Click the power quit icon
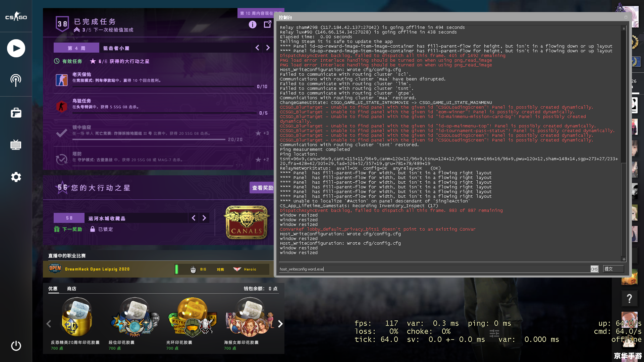644x362 pixels. tap(16, 346)
